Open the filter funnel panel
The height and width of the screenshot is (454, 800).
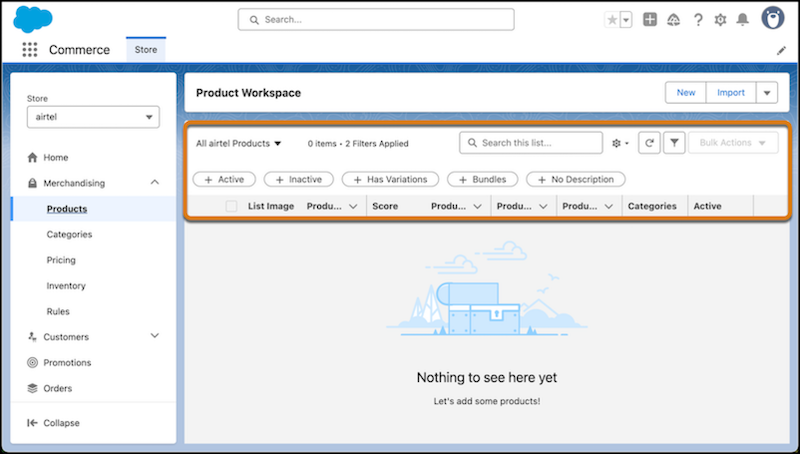[x=674, y=143]
